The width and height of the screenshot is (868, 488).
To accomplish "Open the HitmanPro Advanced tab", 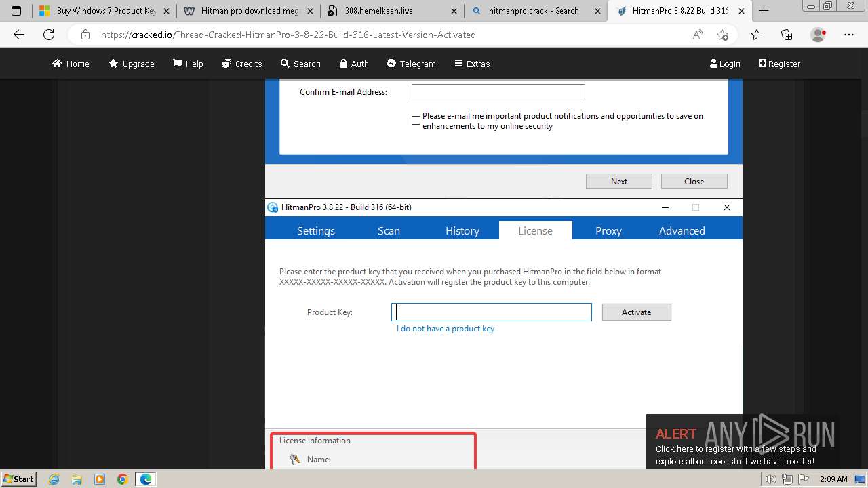I will [682, 230].
